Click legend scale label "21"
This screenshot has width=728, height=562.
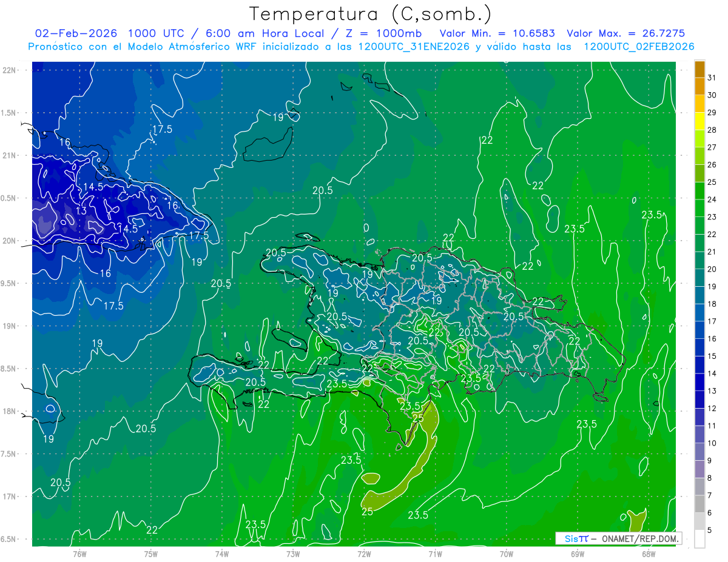(712, 252)
